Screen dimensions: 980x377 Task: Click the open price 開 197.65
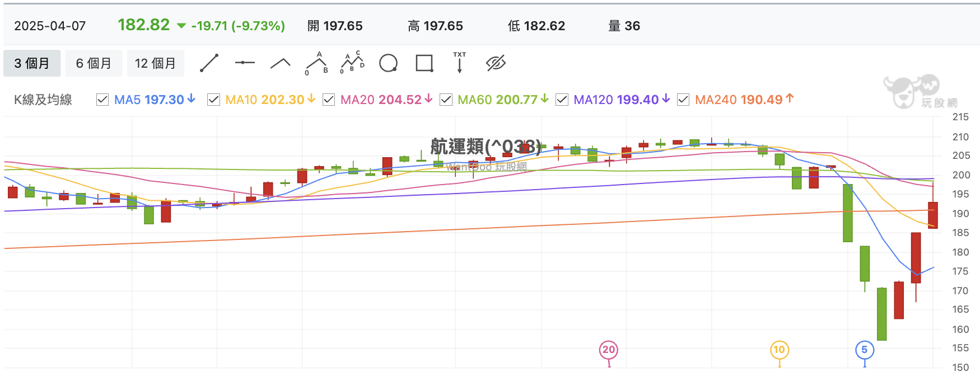pyautogui.click(x=335, y=26)
